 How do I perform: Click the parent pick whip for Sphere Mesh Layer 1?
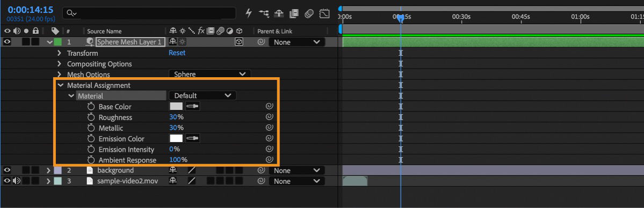(261, 42)
